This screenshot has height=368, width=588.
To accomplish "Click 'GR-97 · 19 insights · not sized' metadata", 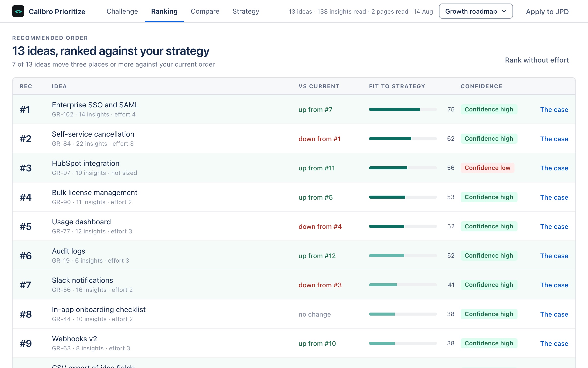I will tap(94, 173).
